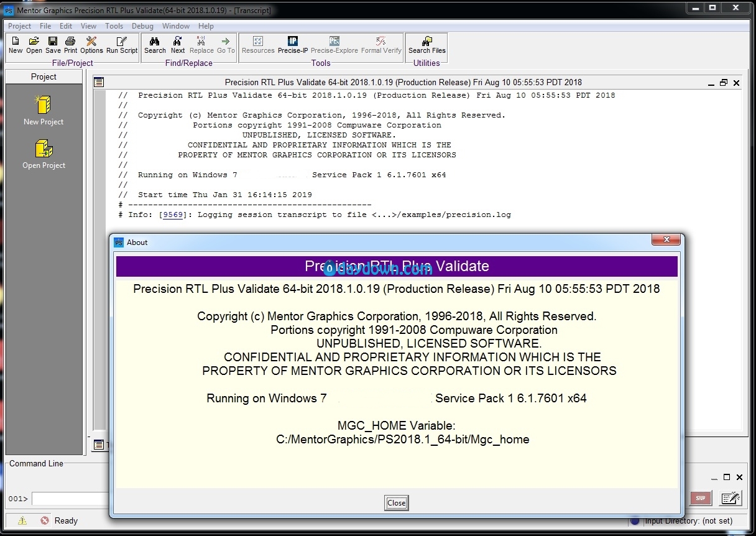
Task: Click Run Script in the toolbar
Action: click(x=122, y=45)
